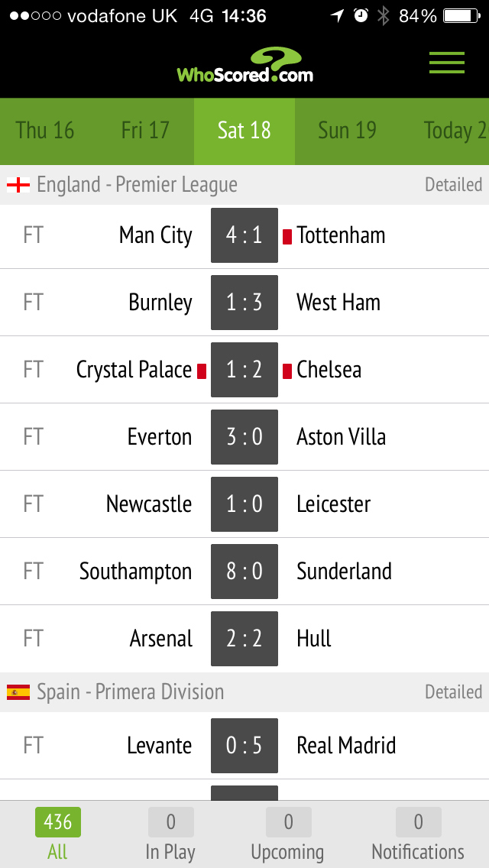Screen dimensions: 489x868
Task: Tap the England flag icon
Action: pos(18,185)
